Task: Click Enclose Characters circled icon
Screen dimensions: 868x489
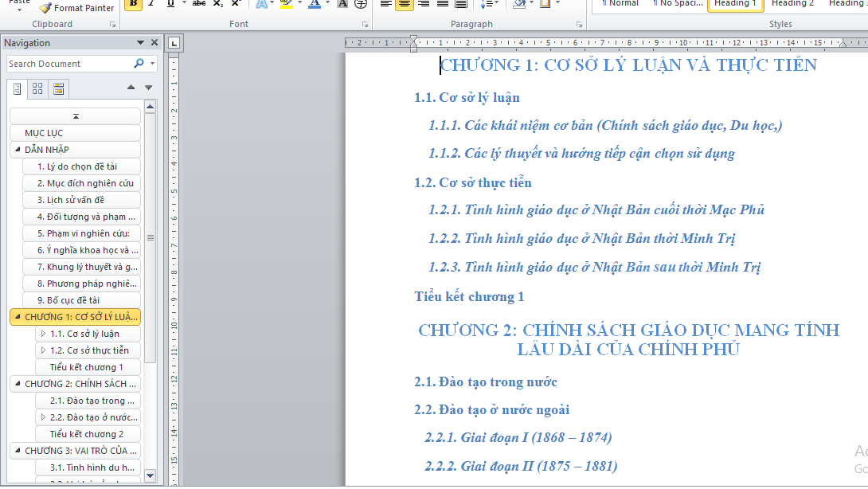Action: click(x=361, y=3)
